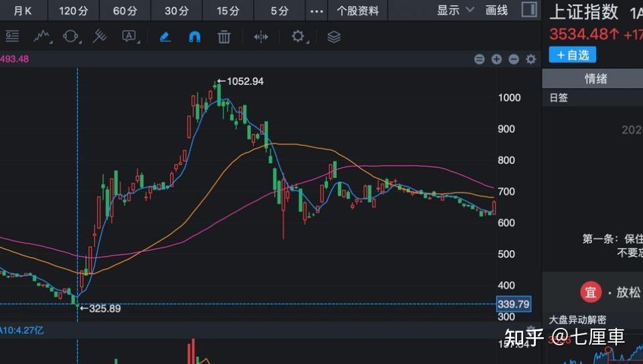Click the chart zoom out minus icon

coord(514,60)
